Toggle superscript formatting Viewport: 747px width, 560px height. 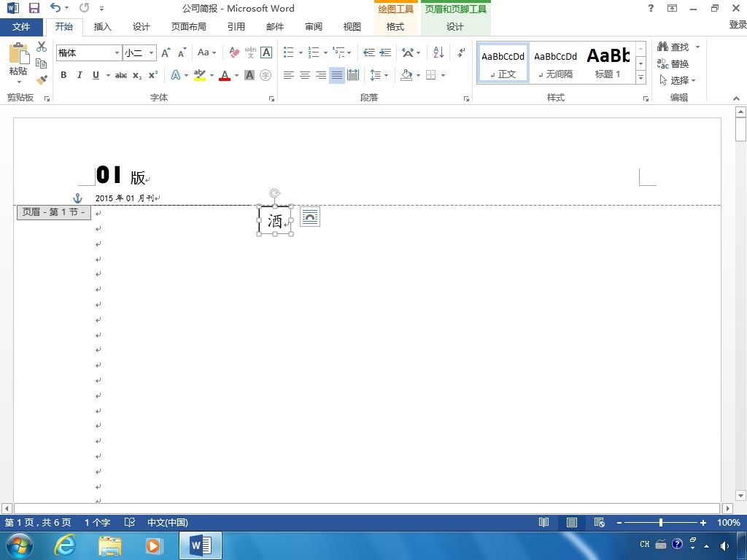[x=153, y=75]
